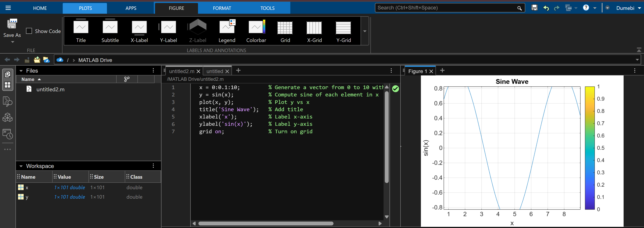Click the green code analyzer checkmark
Viewport: 644px width, 228px height.
pyautogui.click(x=396, y=88)
